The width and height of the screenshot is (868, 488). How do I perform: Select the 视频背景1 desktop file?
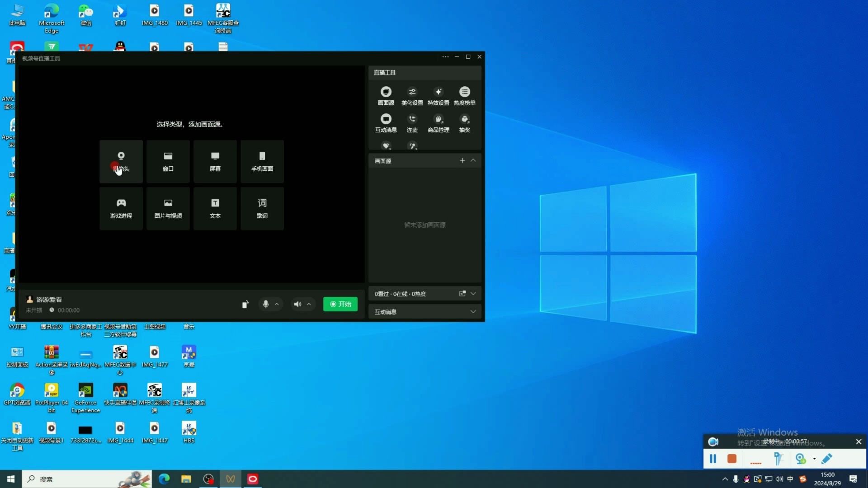(52, 432)
